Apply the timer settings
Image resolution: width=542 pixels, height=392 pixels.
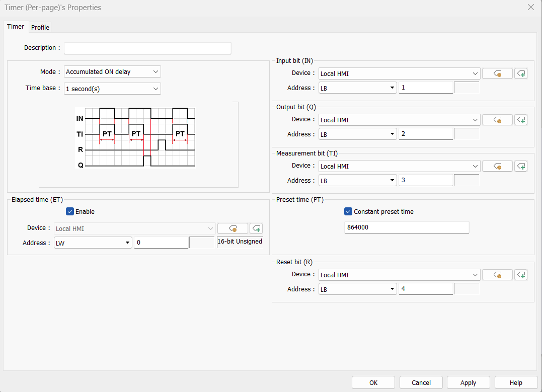click(x=469, y=382)
